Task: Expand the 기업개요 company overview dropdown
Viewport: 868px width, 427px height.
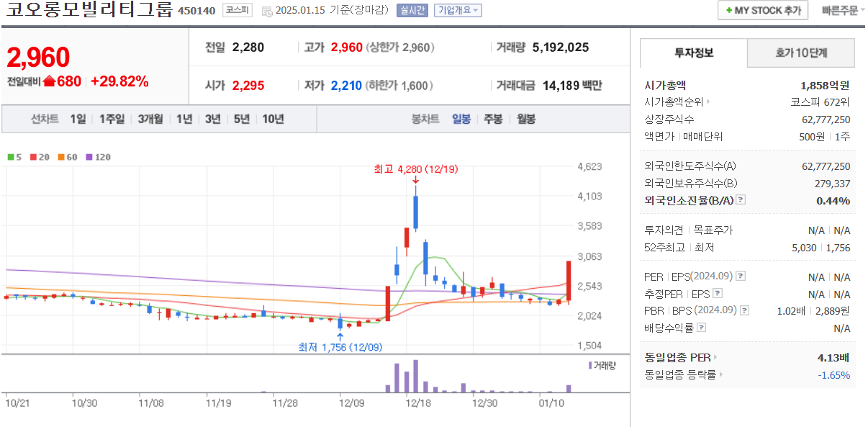Action: pyautogui.click(x=458, y=10)
